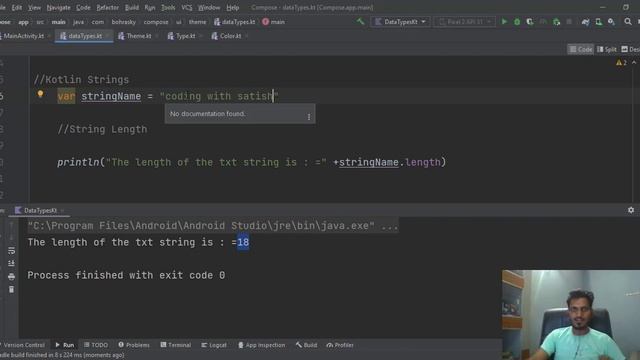The image size is (640, 360).
Task: Open the Window menu
Action: tap(209, 7)
